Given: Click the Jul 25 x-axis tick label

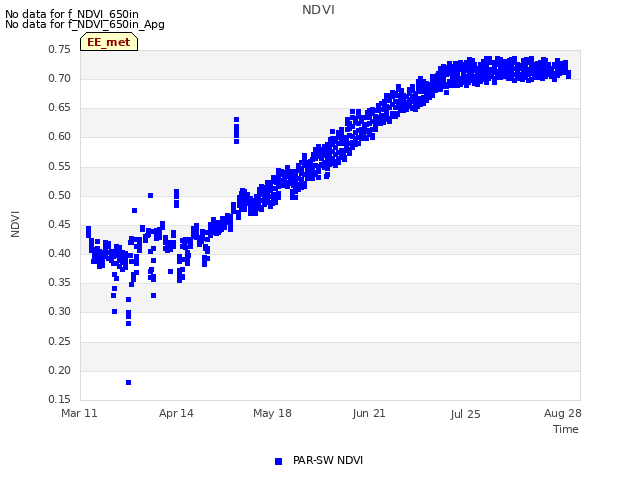Looking at the screenshot, I should [465, 414].
